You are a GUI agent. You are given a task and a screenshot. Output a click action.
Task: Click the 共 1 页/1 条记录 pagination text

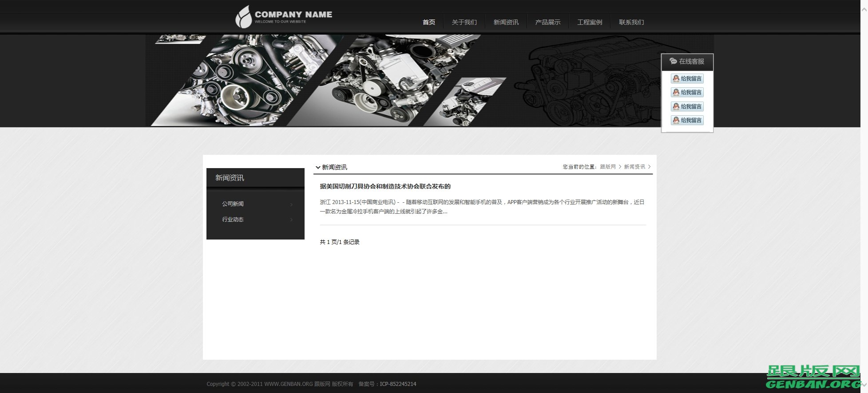click(x=340, y=242)
